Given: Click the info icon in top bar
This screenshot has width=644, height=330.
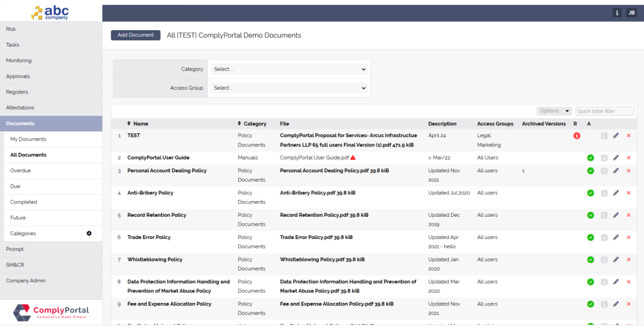Looking at the screenshot, I should pyautogui.click(x=617, y=13).
